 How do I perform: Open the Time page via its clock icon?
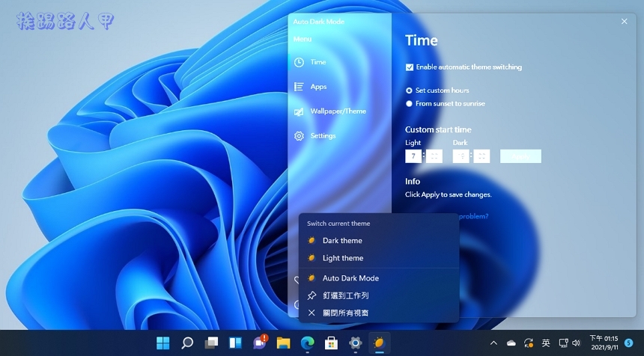click(x=299, y=62)
